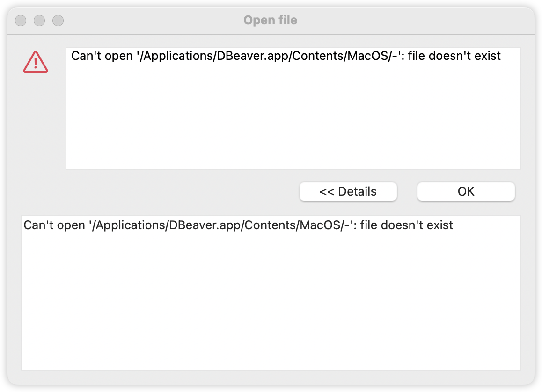Collapse the error details with << Details
Screen dimensions: 542x392
click(x=348, y=191)
